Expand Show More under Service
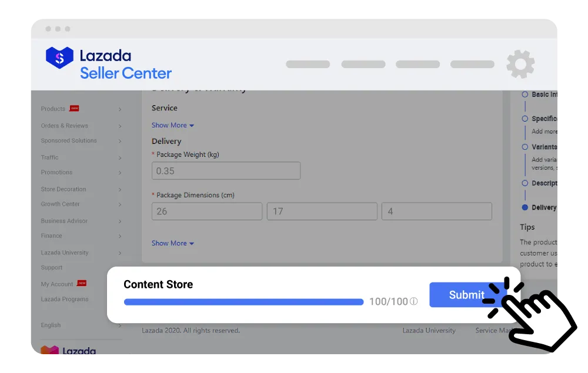This screenshot has height=373, width=588. coord(172,125)
